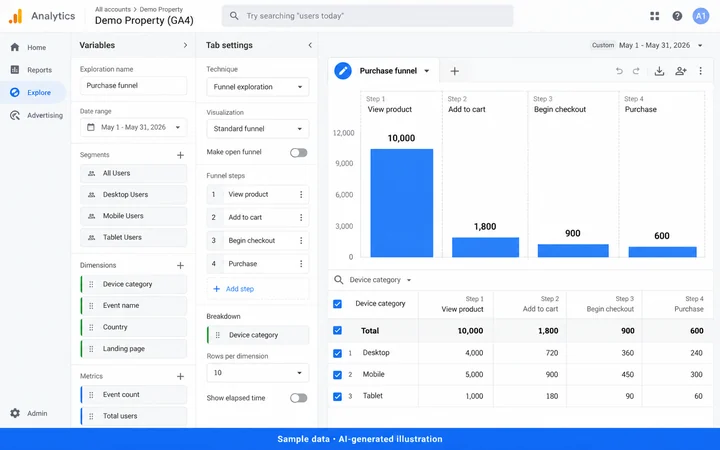Click the search magnifier beside Device category
The width and height of the screenshot is (720, 450).
[338, 280]
